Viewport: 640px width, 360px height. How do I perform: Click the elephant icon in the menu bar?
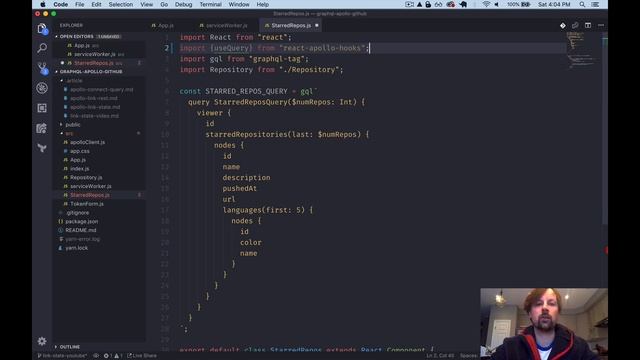click(463, 4)
